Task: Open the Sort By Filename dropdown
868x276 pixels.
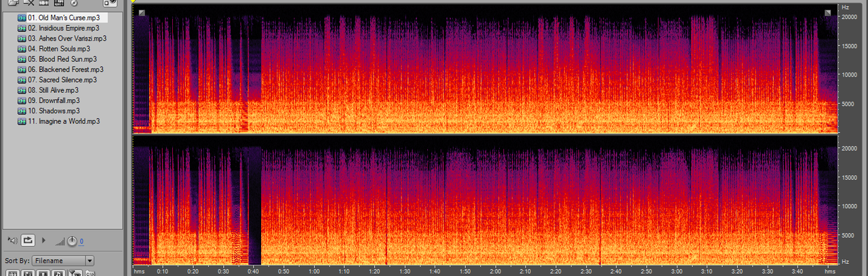Action: [x=62, y=260]
